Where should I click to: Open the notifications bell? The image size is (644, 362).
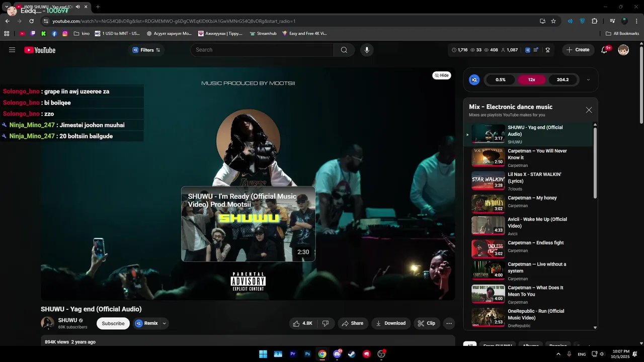[604, 50]
